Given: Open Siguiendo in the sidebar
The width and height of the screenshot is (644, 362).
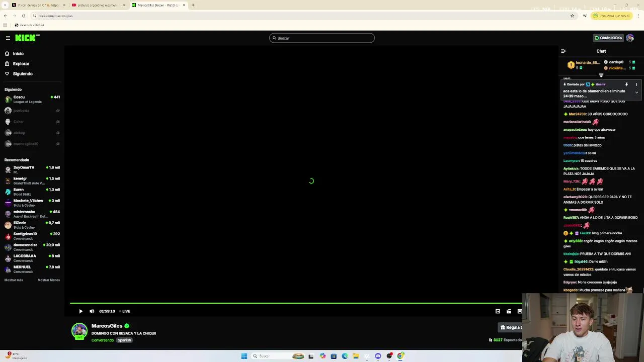Looking at the screenshot, I should [22, 73].
